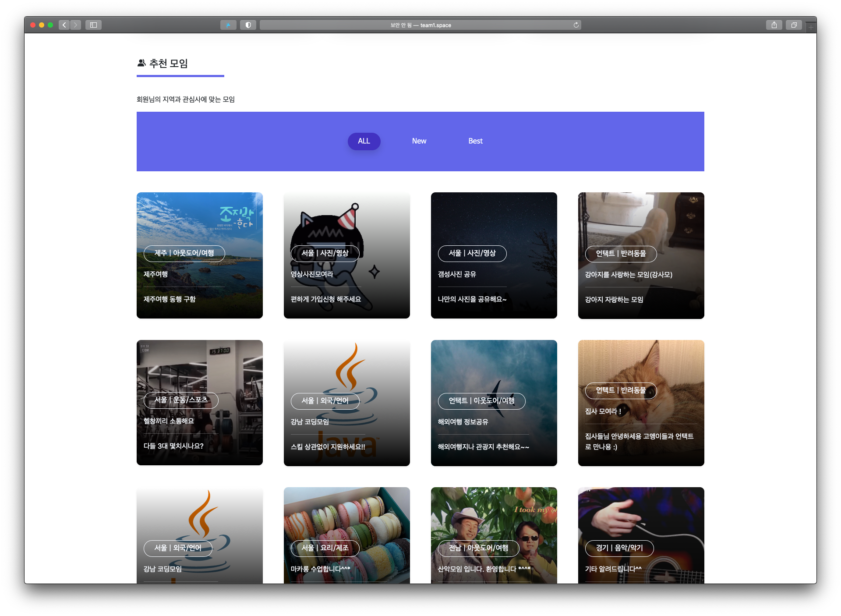Reload the page with refresh icon
Screen dimensions: 841x616
click(576, 25)
